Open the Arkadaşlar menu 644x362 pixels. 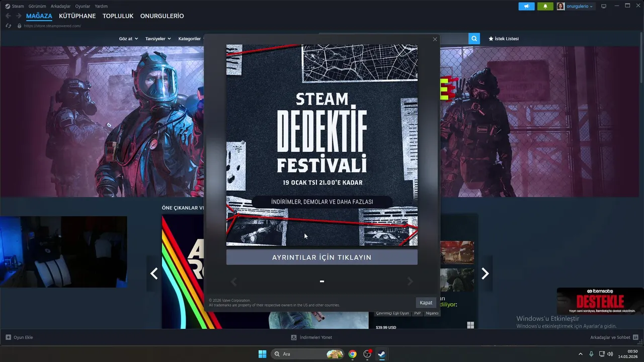(60, 6)
